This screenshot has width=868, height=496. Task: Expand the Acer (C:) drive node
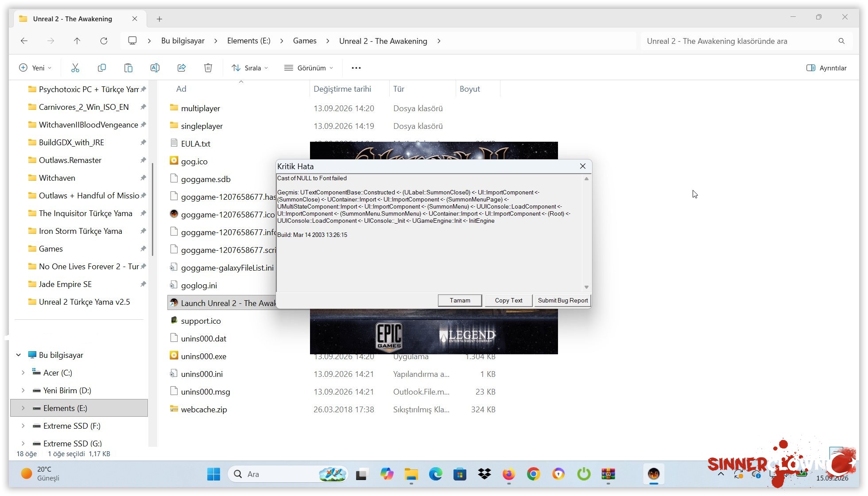(x=23, y=372)
